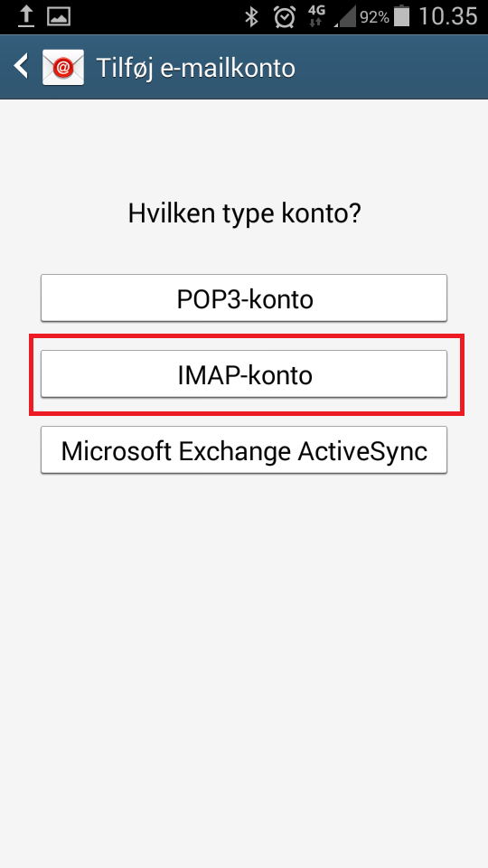The height and width of the screenshot is (868, 488).
Task: Tap the 4G network indicator
Action: [316, 16]
